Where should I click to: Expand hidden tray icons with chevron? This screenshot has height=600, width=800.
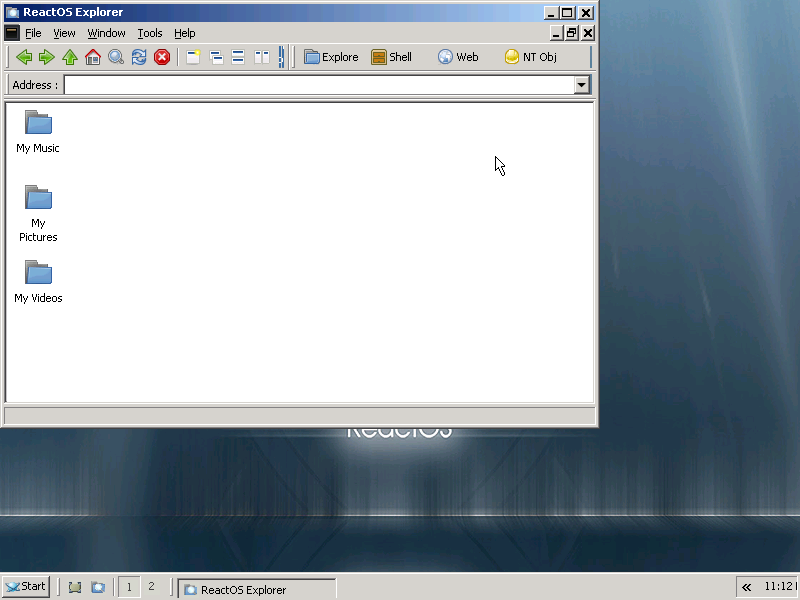[746, 588]
